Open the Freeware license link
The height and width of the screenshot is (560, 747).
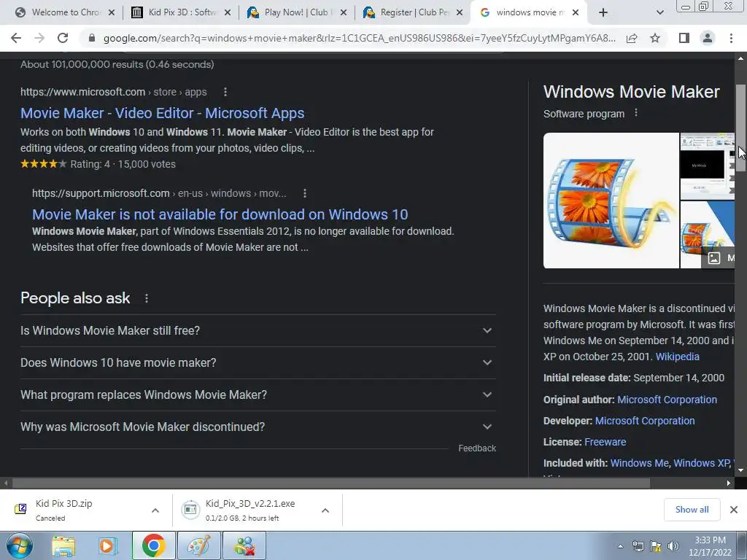tap(605, 442)
